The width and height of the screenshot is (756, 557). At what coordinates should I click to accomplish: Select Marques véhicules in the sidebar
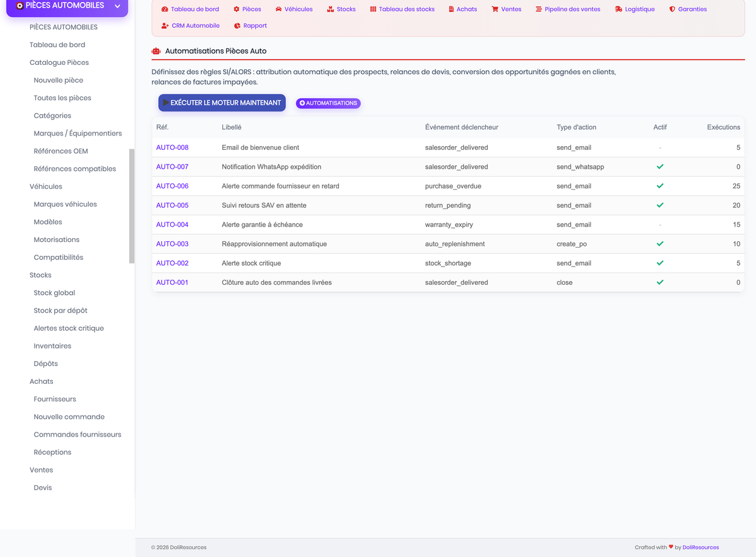click(x=66, y=204)
